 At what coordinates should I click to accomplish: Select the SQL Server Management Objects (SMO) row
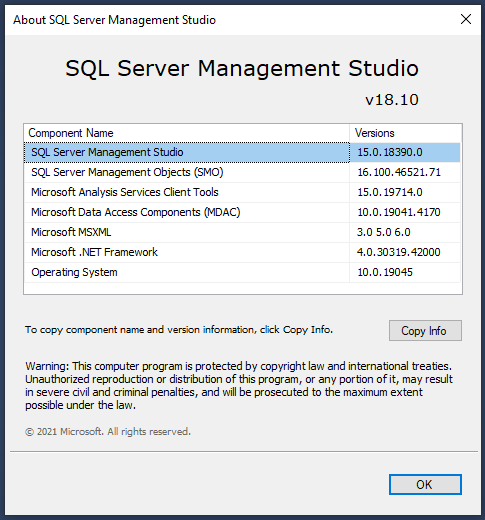tap(242, 172)
